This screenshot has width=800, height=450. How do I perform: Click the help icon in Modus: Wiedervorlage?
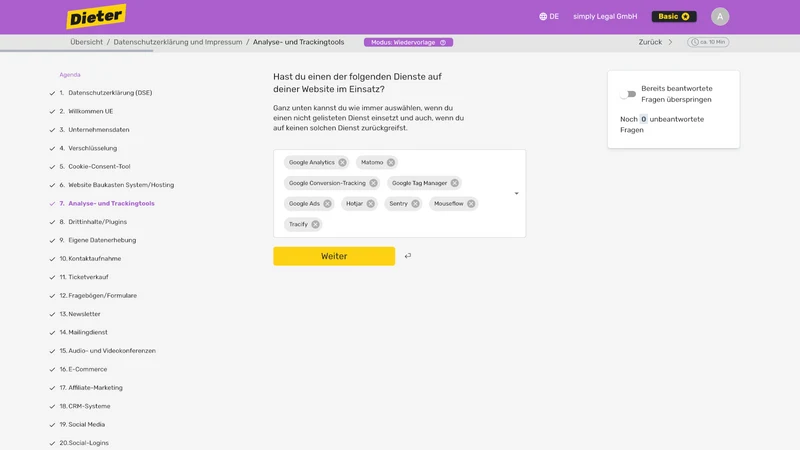(x=443, y=42)
